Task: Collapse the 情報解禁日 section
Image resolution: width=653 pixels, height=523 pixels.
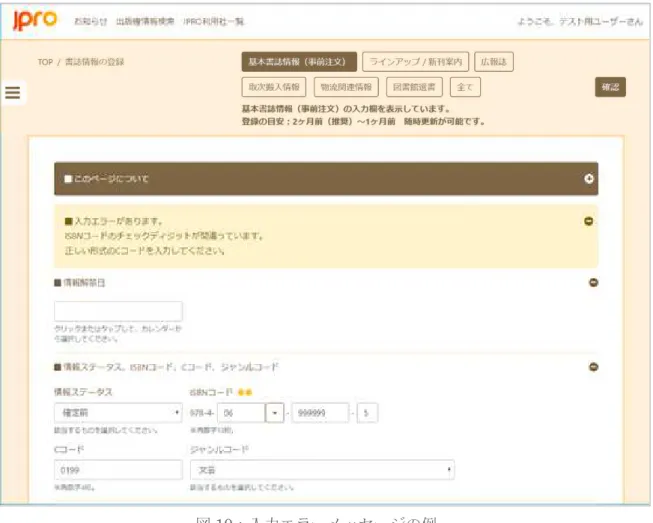Action: point(593,282)
